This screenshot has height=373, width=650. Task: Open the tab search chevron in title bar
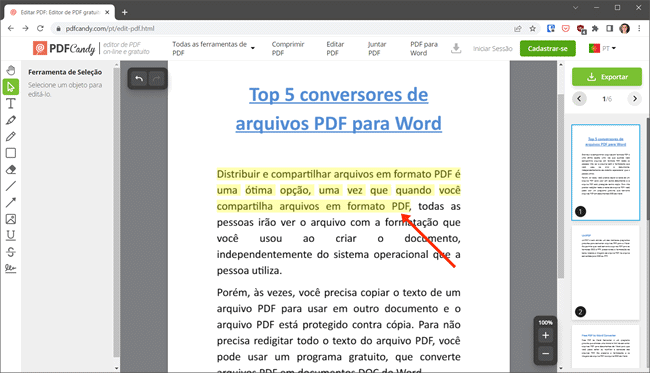(575, 7)
